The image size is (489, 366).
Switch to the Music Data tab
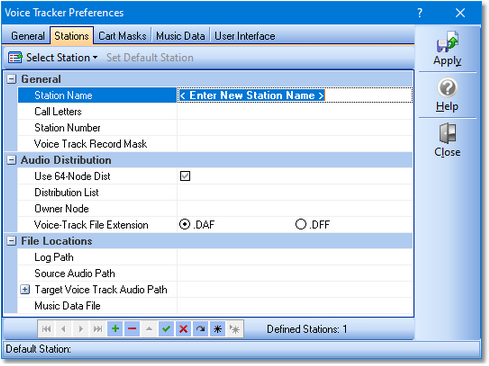coord(180,36)
